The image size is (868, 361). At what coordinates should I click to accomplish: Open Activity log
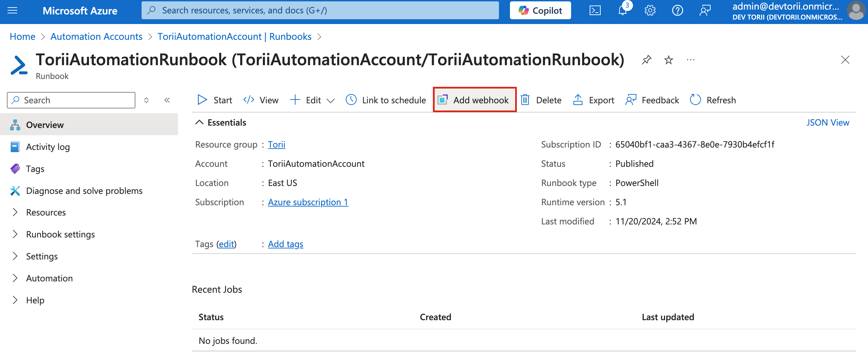coord(89,147)
